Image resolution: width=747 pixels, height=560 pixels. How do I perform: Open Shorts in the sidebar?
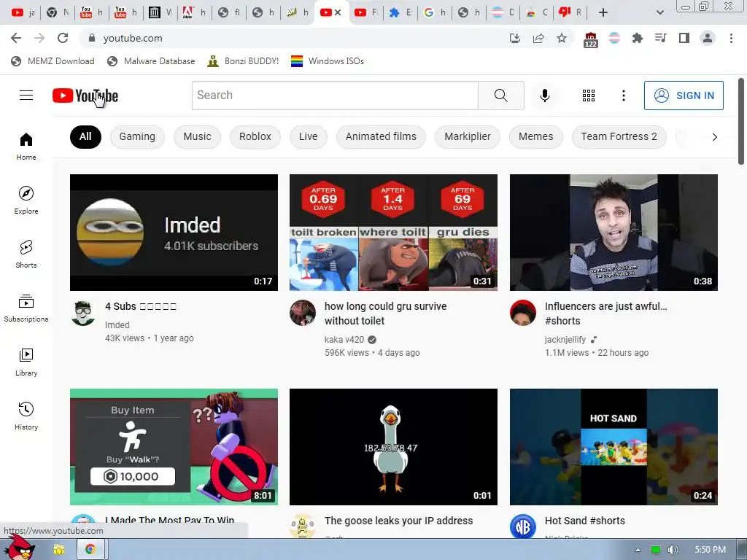click(26, 254)
